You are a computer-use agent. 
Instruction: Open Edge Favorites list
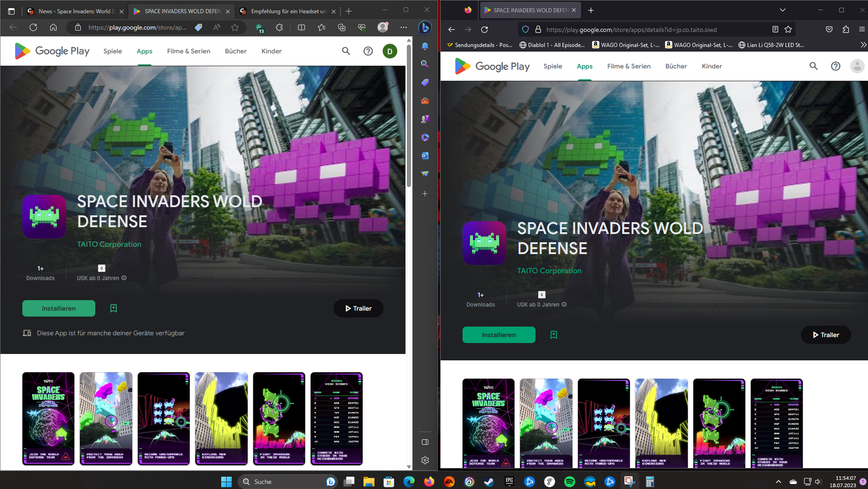(x=322, y=27)
